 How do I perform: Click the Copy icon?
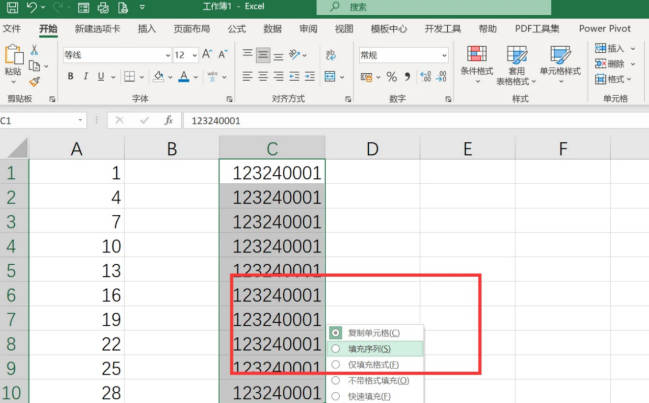[x=34, y=66]
